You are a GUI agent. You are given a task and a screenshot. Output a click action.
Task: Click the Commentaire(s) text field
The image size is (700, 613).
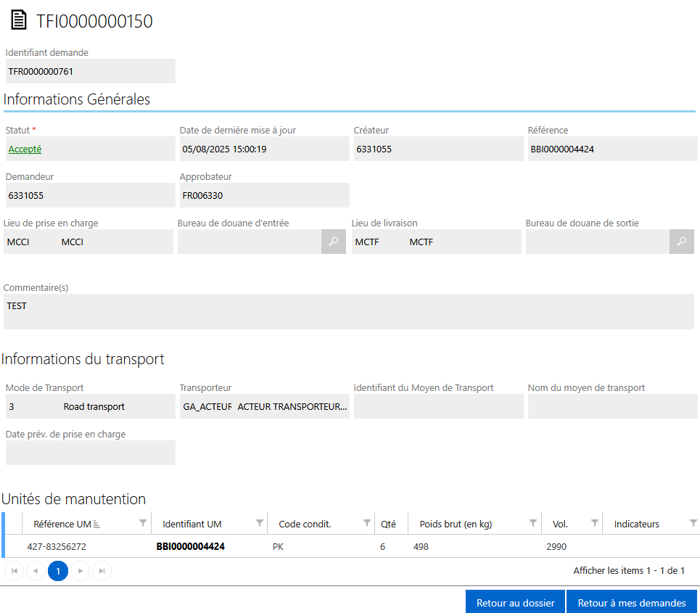348,311
